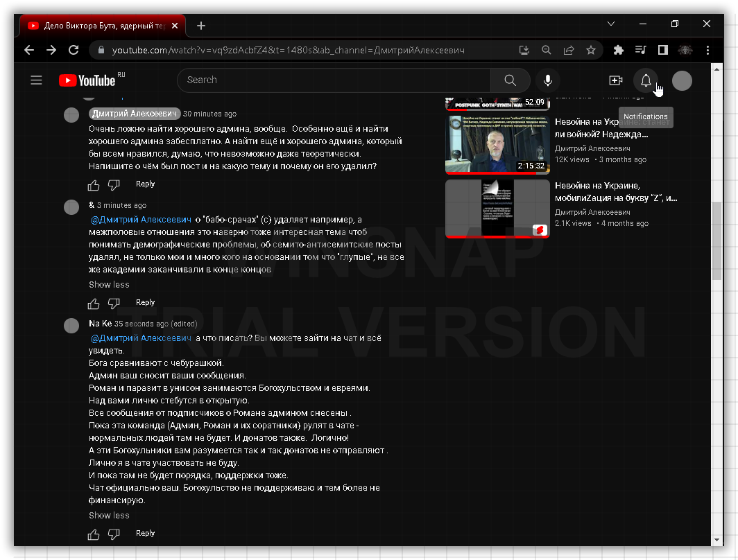
Task: Open the Na Ke commenter name
Action: click(x=101, y=324)
